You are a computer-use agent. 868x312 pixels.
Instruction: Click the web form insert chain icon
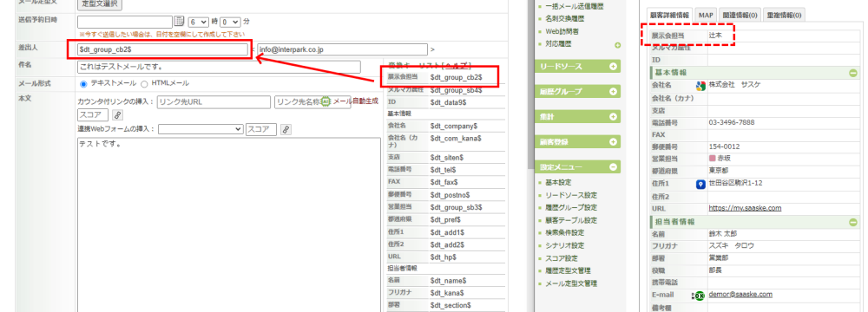coord(286,129)
